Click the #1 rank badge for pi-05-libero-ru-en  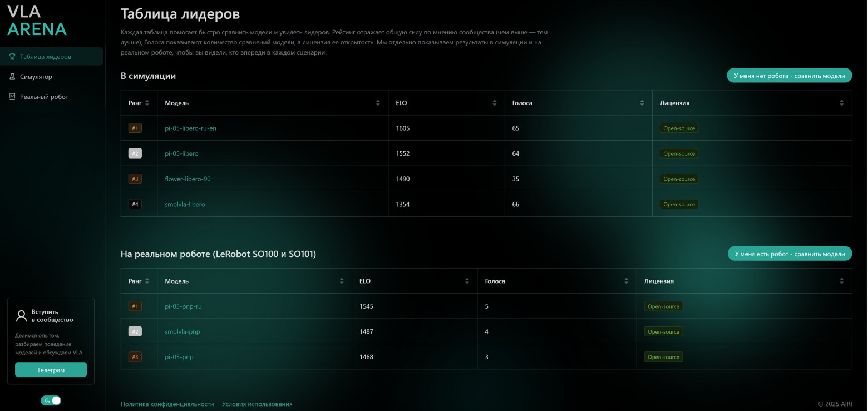coord(135,128)
